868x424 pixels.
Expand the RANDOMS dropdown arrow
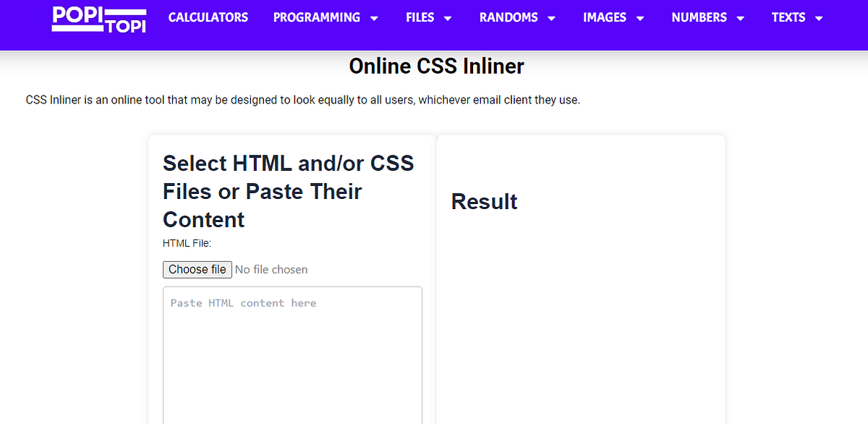tap(553, 17)
